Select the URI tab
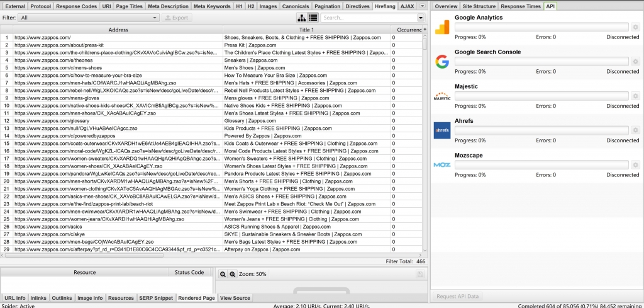Screen dimensions: 644x308 [106, 6]
